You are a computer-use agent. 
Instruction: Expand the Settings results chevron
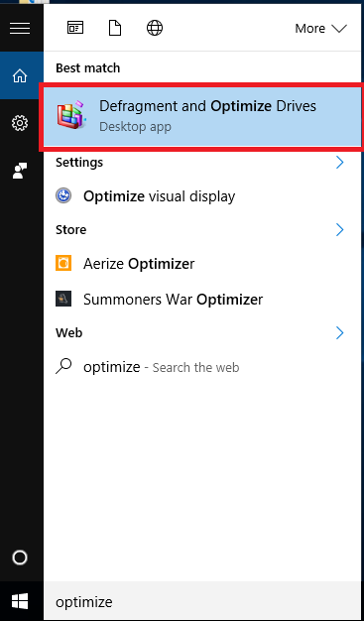tap(339, 163)
